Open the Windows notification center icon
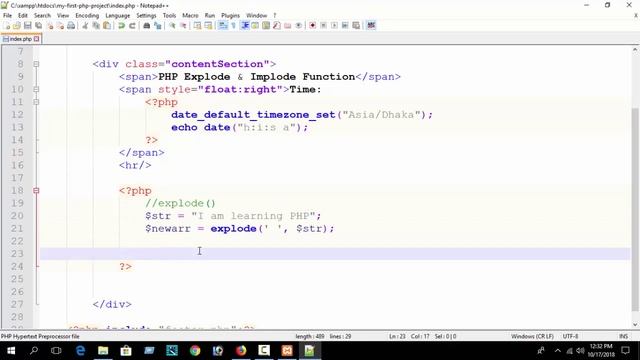The height and width of the screenshot is (360, 640). (625, 351)
